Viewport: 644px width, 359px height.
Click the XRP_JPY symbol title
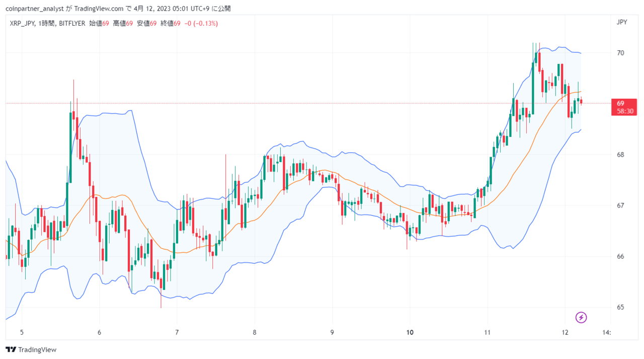[22, 23]
